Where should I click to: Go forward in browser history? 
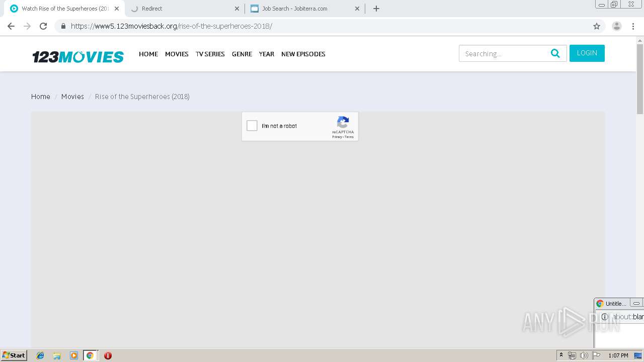[x=27, y=26]
